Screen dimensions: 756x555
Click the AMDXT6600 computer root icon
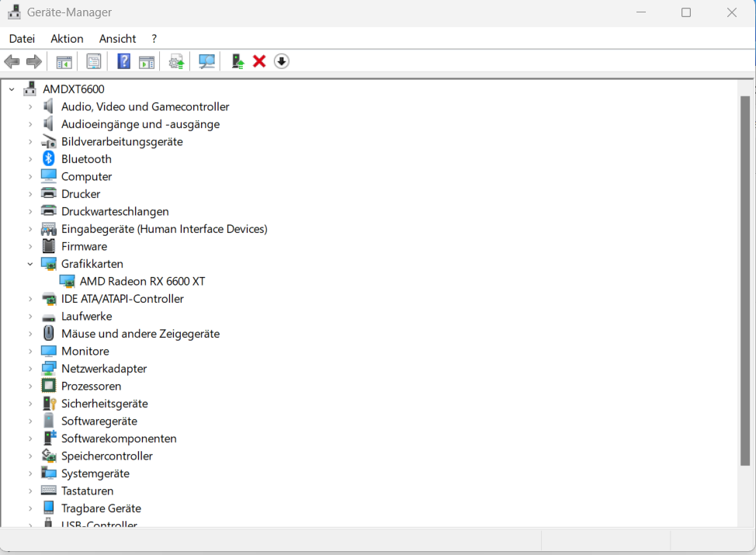pos(30,88)
